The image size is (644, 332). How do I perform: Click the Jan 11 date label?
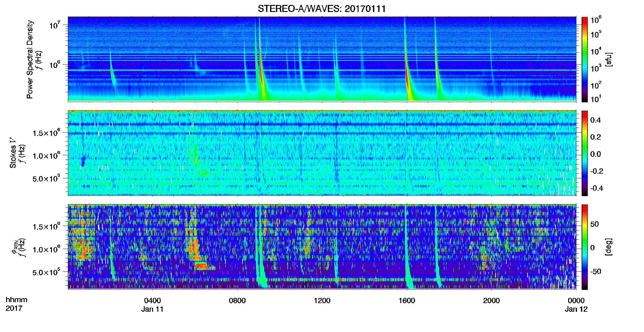click(x=152, y=309)
